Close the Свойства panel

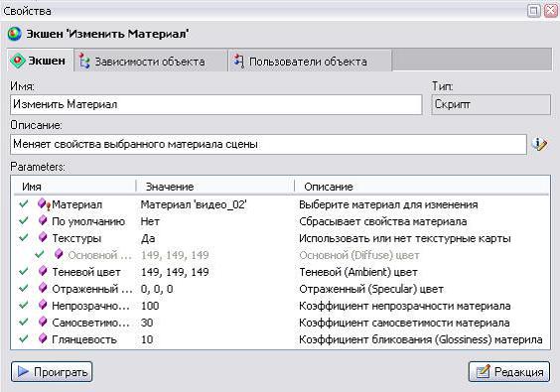(x=550, y=11)
